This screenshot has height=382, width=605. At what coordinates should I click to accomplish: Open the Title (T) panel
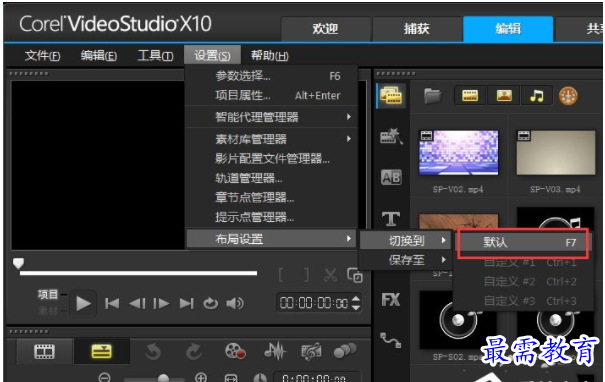[391, 218]
